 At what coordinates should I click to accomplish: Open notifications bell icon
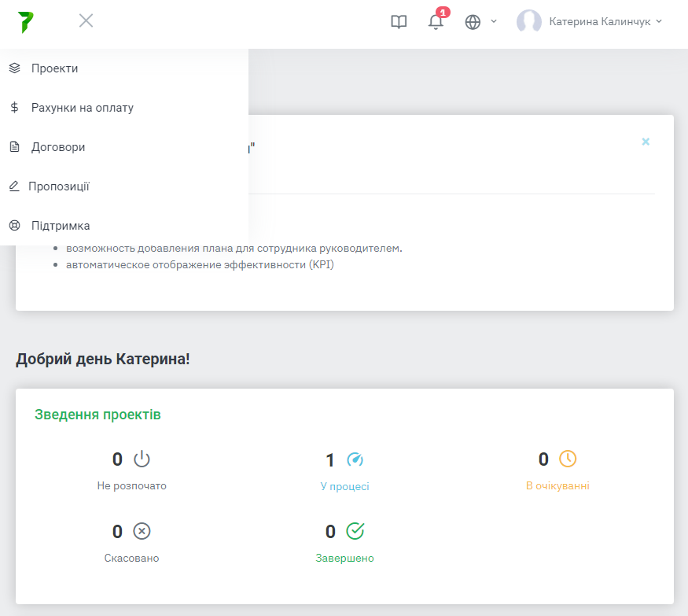436,22
